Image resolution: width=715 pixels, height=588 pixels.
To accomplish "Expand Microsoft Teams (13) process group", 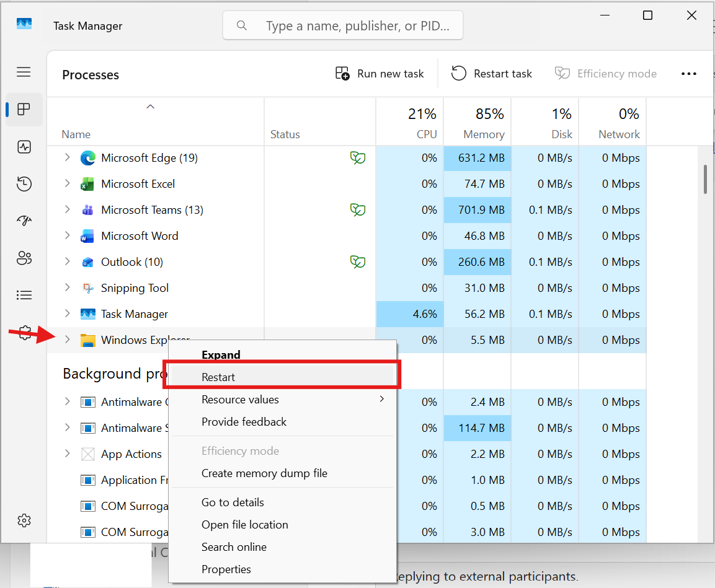I will pyautogui.click(x=67, y=209).
